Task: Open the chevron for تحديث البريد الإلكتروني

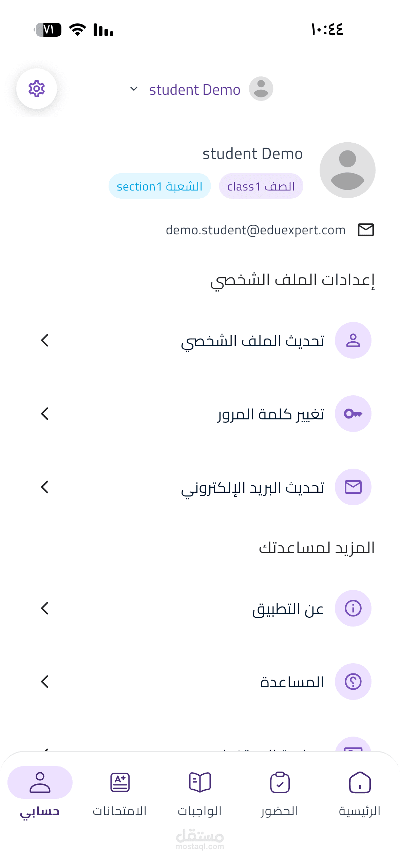Action: click(45, 487)
